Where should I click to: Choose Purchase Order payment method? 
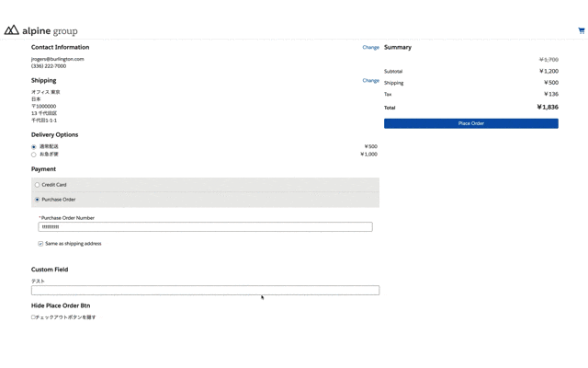tap(37, 200)
